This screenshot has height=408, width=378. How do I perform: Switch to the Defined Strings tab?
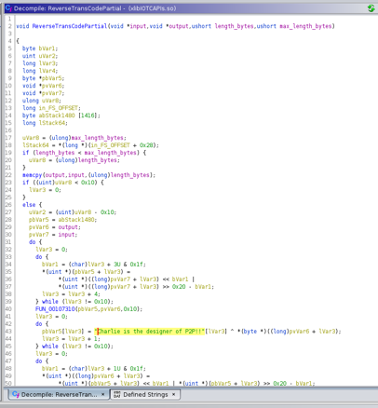145,394
